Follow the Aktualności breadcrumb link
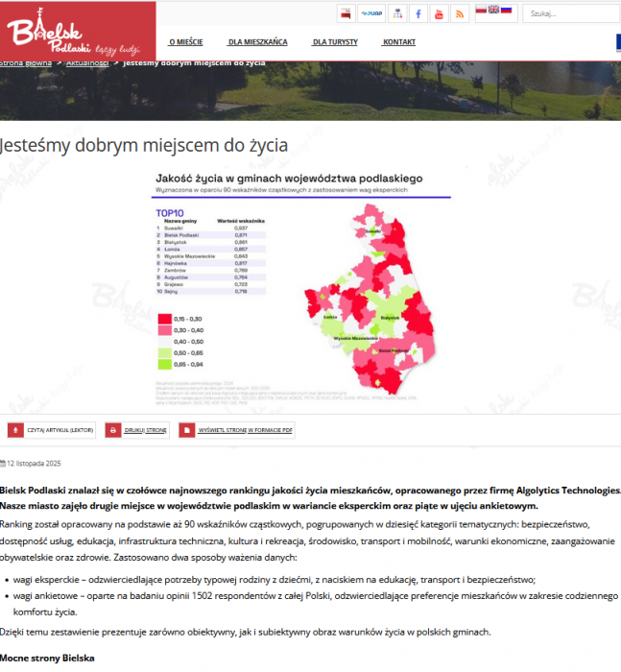621x672 pixels. pos(86,62)
